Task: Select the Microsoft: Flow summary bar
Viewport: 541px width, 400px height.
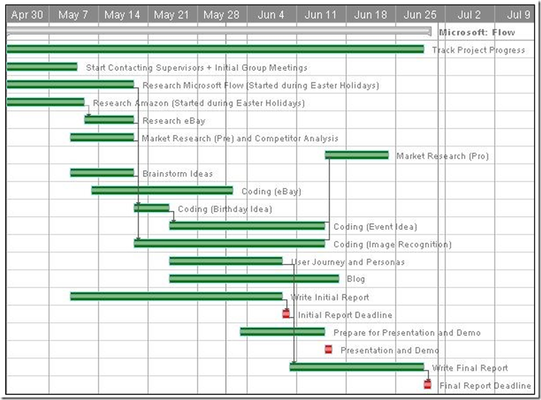Action: coord(219,31)
